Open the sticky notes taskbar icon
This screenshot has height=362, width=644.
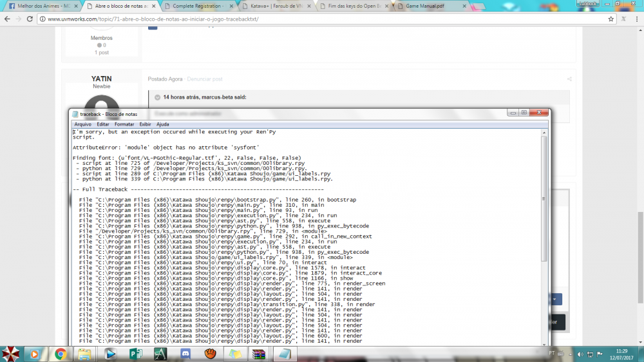(235, 354)
